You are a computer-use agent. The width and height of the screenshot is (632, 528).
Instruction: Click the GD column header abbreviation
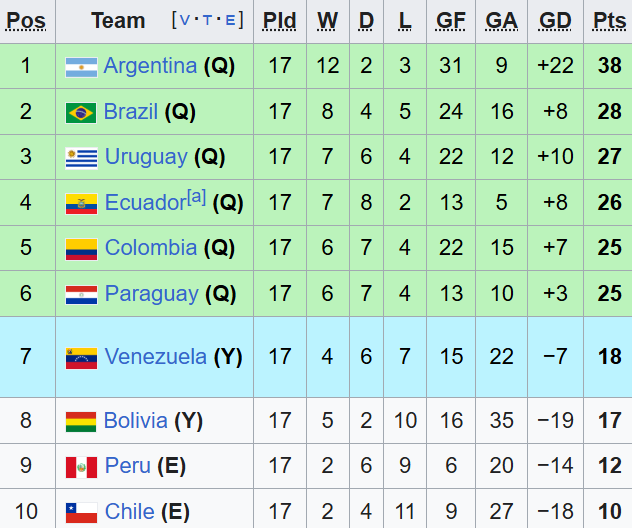555,20
